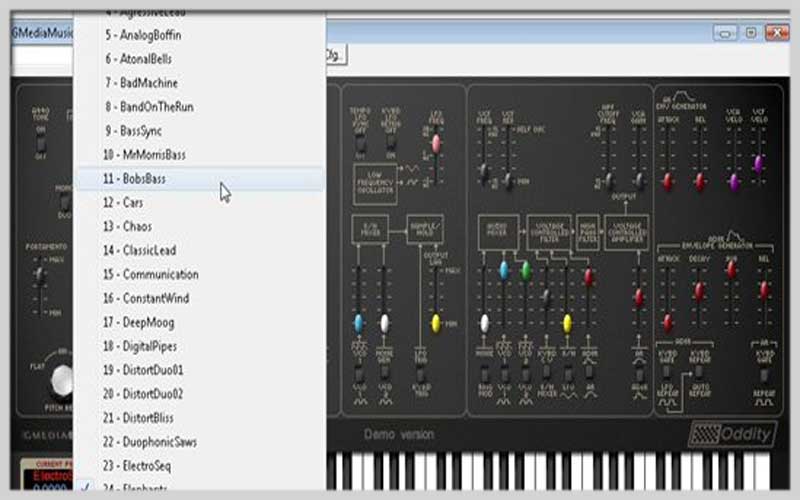Viewport: 800px width, 500px height.
Task: Select 10 - MrMorrisBass preset
Action: (x=199, y=155)
